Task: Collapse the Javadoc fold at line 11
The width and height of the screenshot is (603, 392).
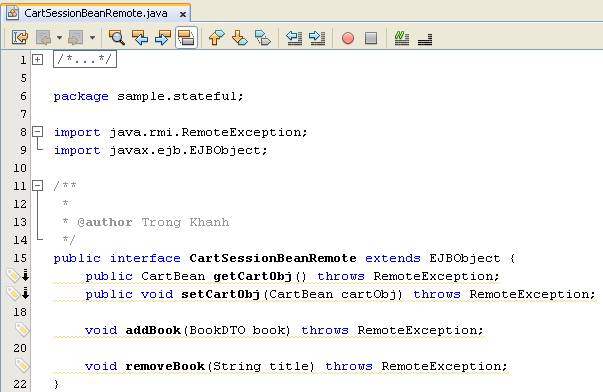Action: pyautogui.click(x=37, y=186)
